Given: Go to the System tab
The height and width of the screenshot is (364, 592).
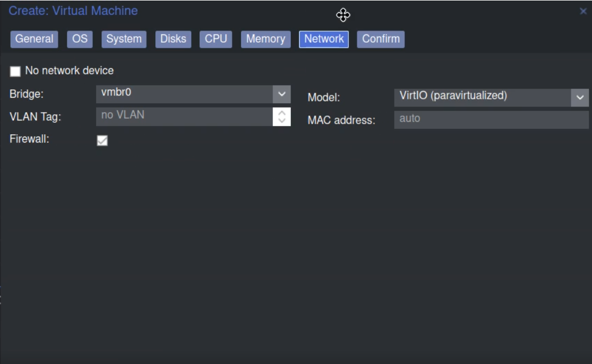Looking at the screenshot, I should (124, 39).
